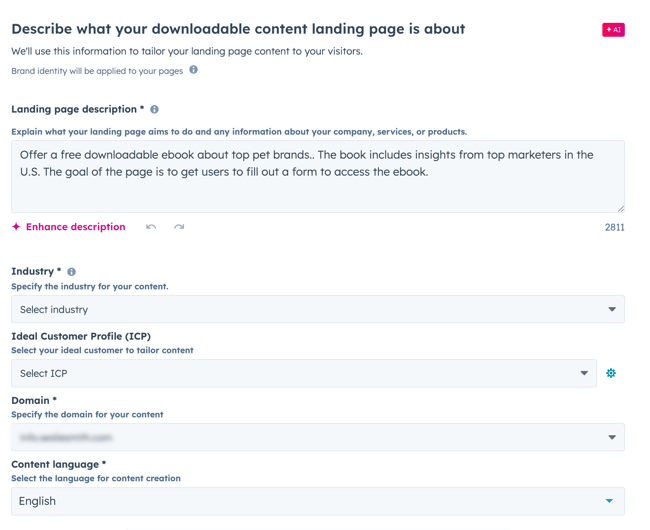Click 'Specify the domain for your content' text
The width and height of the screenshot is (650, 530).
pos(87,414)
